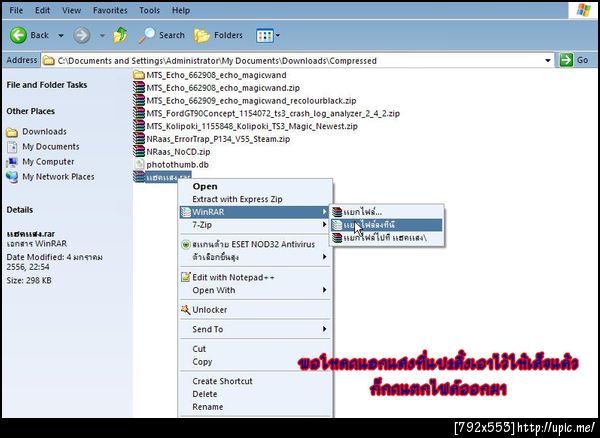This screenshot has height=438, width=600.
Task: Click the My Computer sidebar icon
Action: (x=12, y=162)
